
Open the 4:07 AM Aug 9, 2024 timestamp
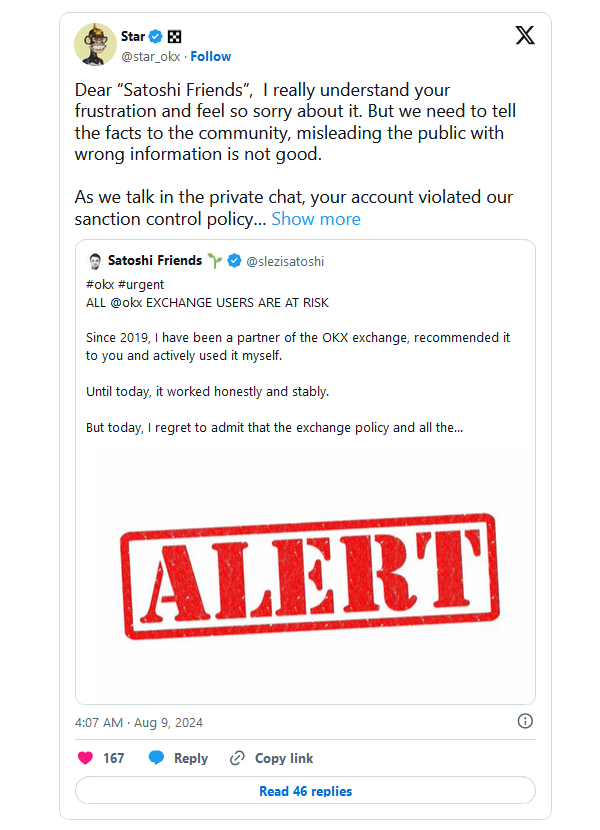tap(139, 722)
